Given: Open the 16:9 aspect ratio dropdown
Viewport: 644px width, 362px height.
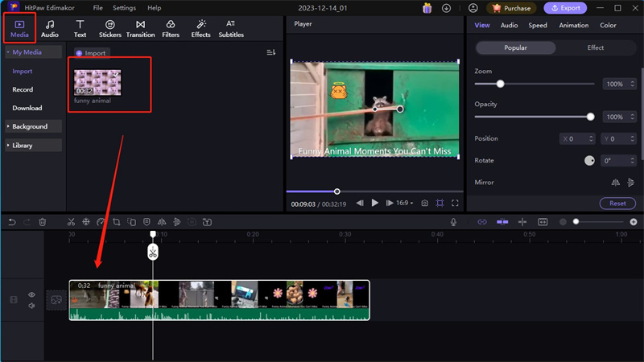Looking at the screenshot, I should tap(406, 204).
